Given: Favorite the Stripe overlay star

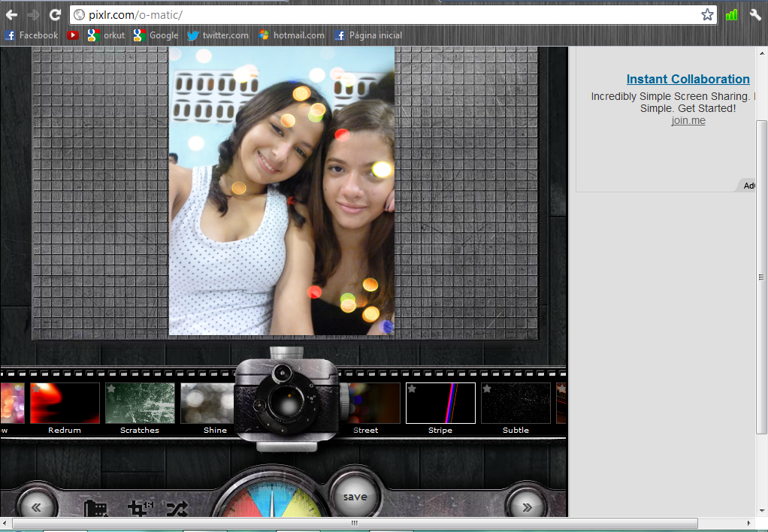Looking at the screenshot, I should tap(412, 389).
